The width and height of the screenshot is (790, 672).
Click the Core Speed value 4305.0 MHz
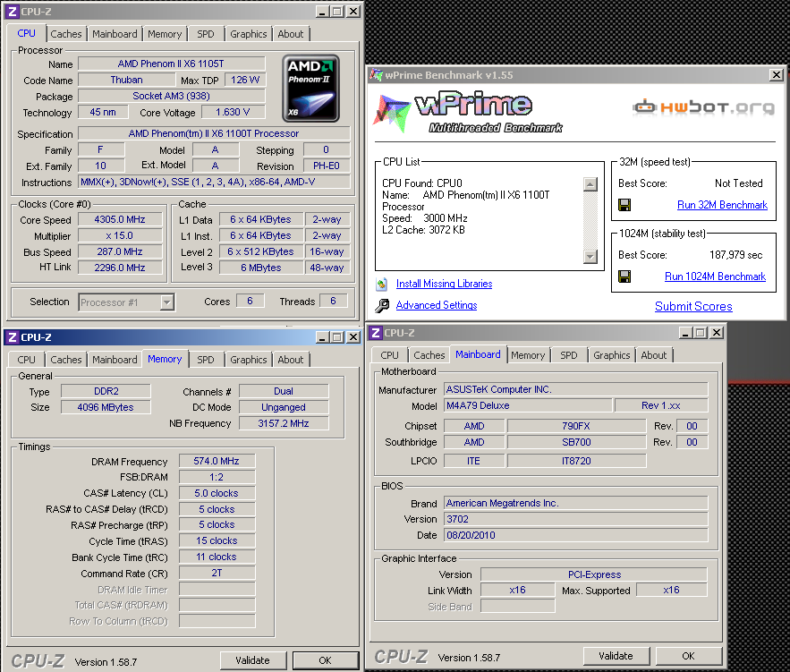tap(120, 219)
